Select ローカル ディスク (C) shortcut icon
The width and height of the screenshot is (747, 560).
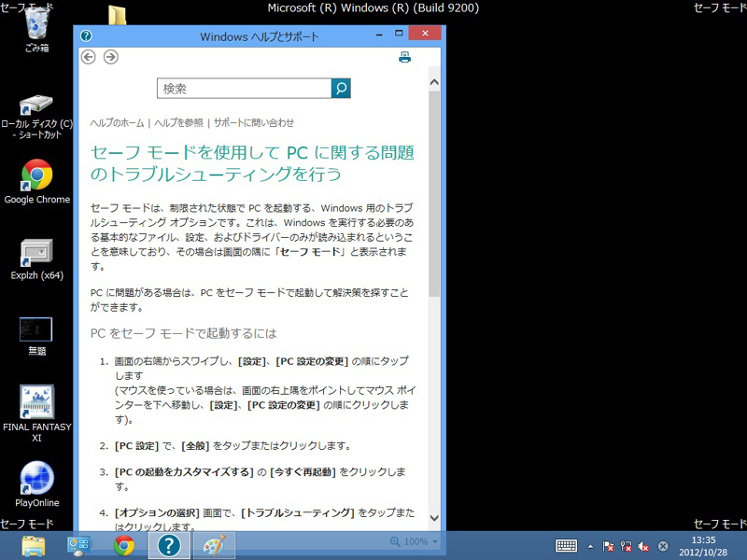pos(37,117)
